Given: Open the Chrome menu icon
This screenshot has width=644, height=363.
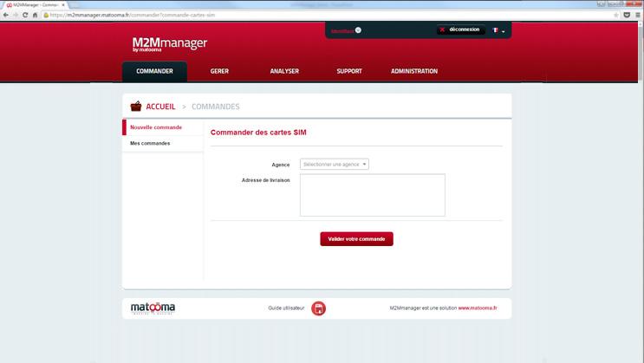Looking at the screenshot, I should click(638, 15).
